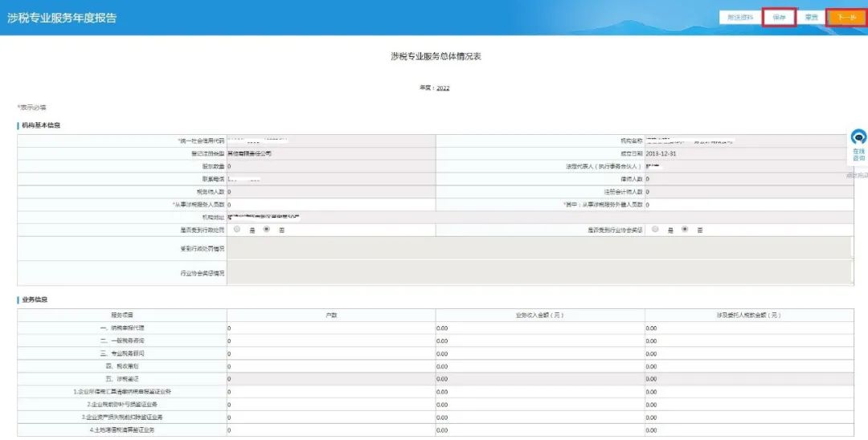The width and height of the screenshot is (868, 440).
Task: Click 业务收入金额 cell for 税收策划 row
Action: (540, 366)
